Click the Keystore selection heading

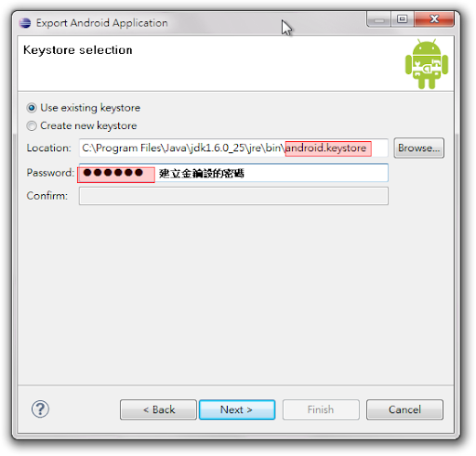tap(78, 50)
